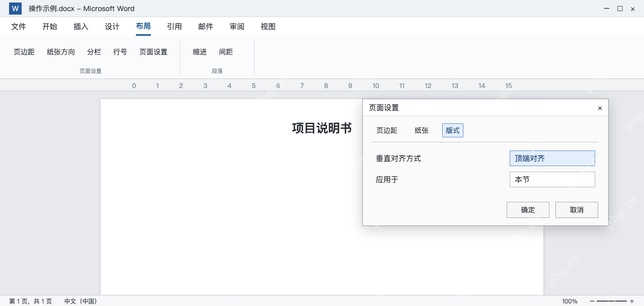Close the 页面设置 dialog with X

click(600, 108)
